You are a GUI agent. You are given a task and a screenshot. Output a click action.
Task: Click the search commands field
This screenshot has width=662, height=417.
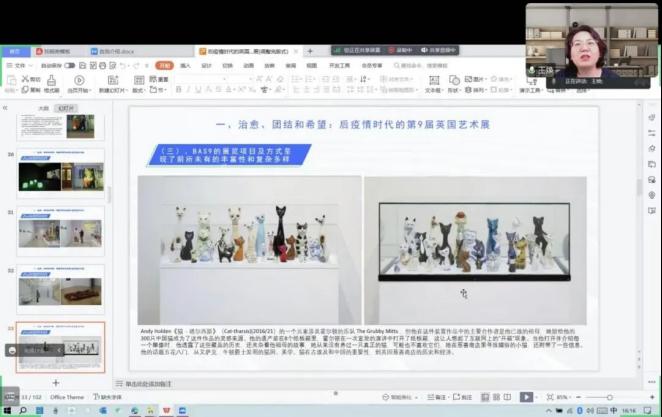click(422, 65)
